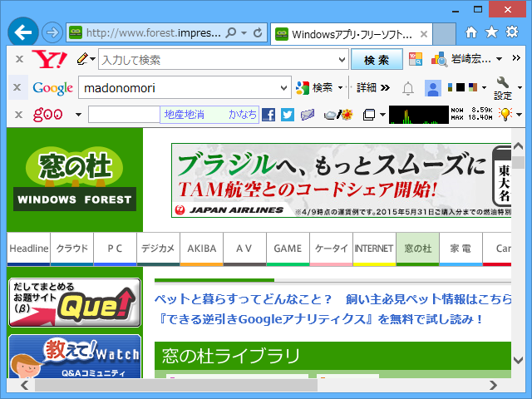The height and width of the screenshot is (399, 532).
Task: Open Favorites with the star icon
Action: pyautogui.click(x=491, y=32)
